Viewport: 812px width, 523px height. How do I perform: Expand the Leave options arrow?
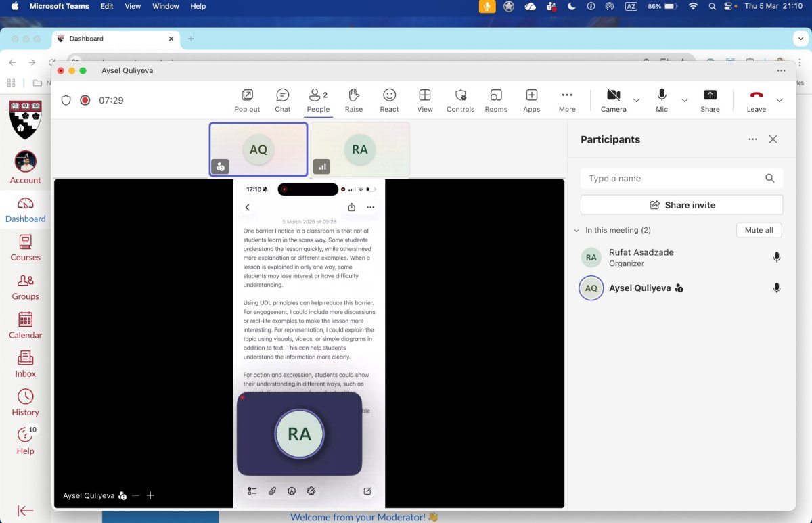click(780, 101)
